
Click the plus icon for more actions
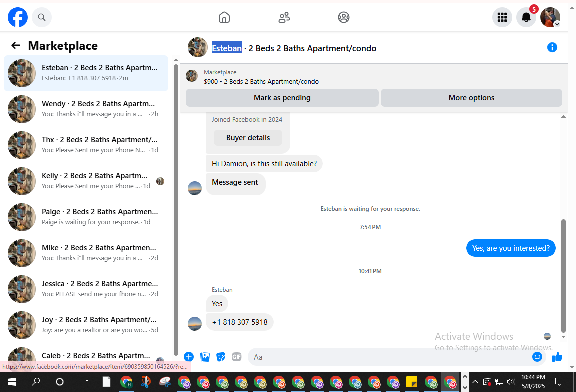(x=189, y=357)
